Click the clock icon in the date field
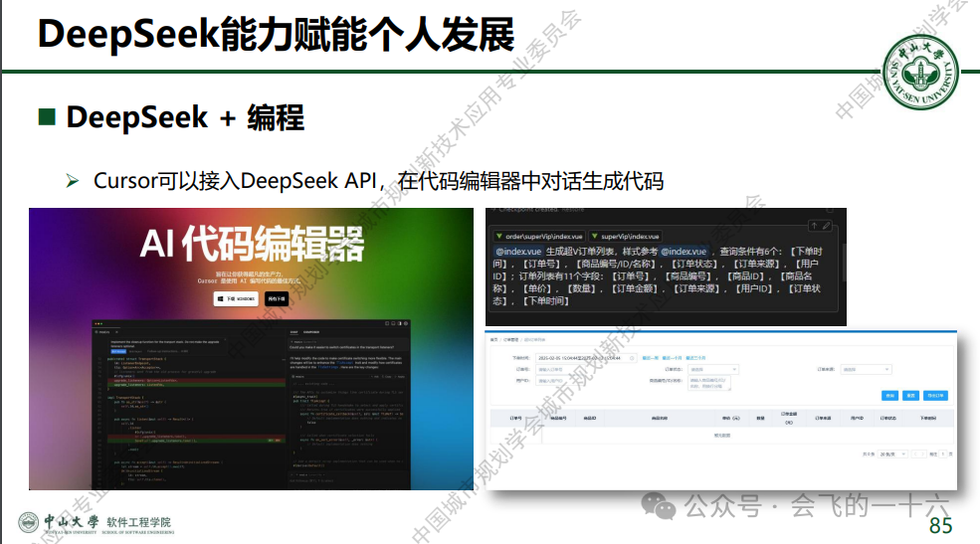 632,358
